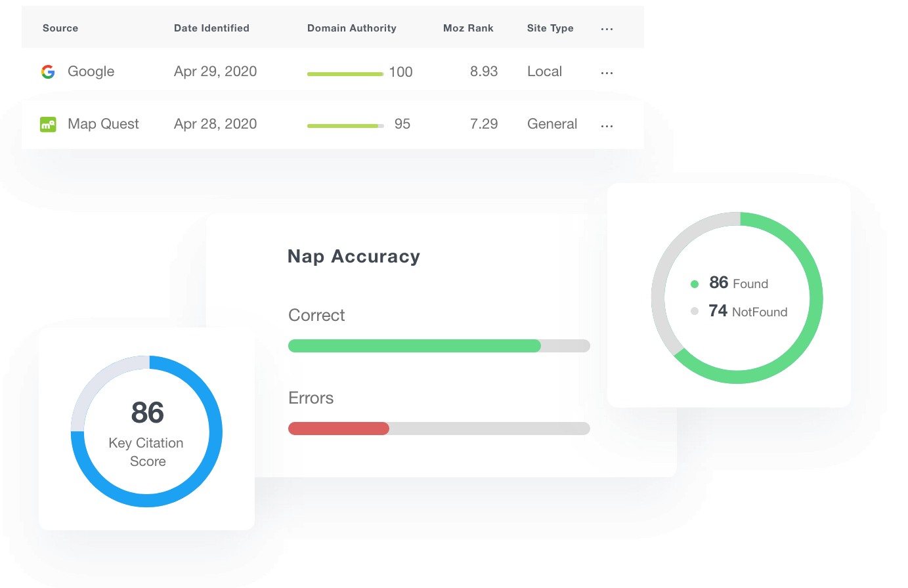Open more options in table header
The width and height of the screenshot is (908, 588).
coord(607,29)
